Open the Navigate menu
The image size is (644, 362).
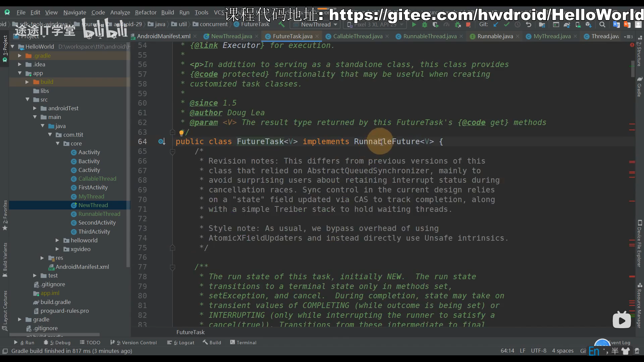point(74,12)
